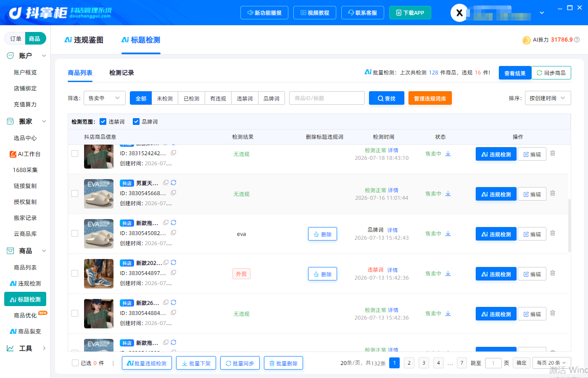The width and height of the screenshot is (588, 378).
Task: Open the 按创建时间 sort dropdown
Action: coord(548,98)
